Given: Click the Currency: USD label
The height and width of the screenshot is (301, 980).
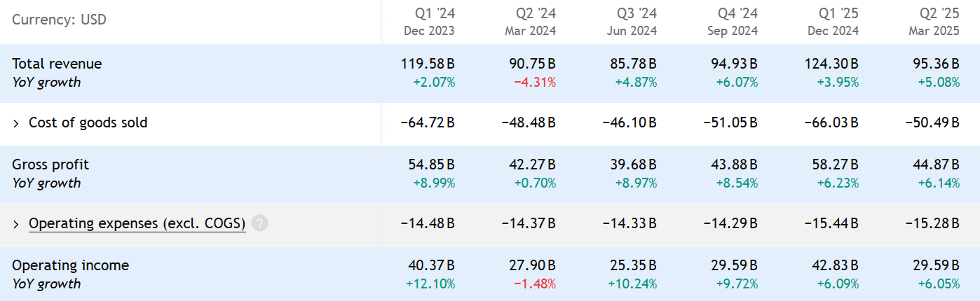Looking at the screenshot, I should point(59,20).
